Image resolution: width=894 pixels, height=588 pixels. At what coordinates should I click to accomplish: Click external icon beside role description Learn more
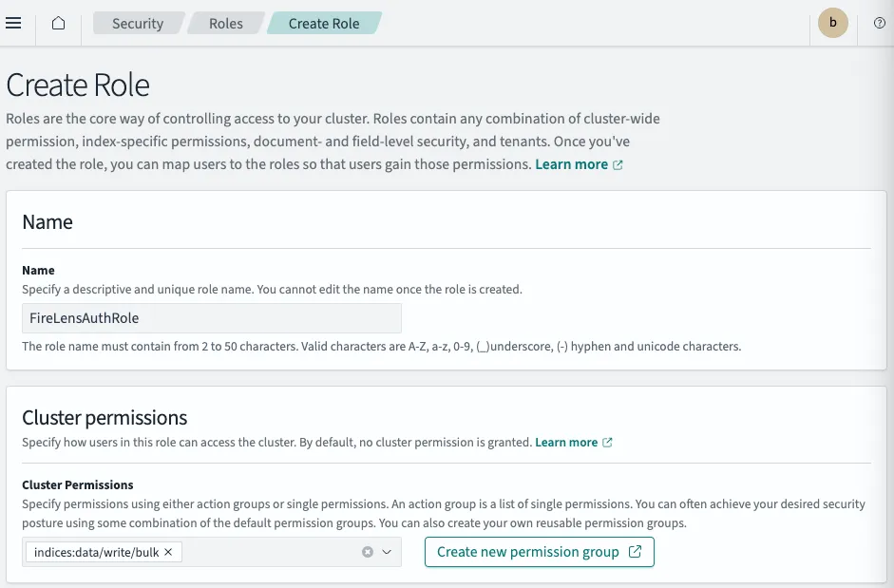[618, 164]
